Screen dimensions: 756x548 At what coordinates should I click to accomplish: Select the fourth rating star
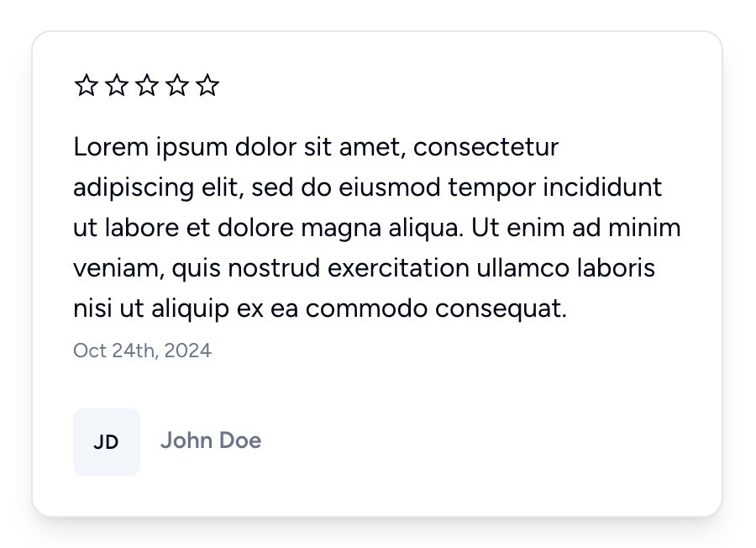click(177, 85)
